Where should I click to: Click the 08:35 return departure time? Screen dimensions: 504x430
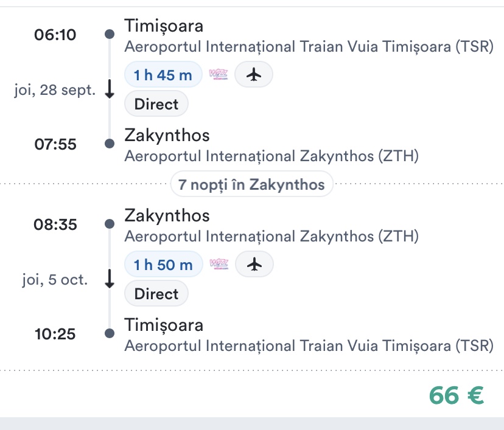tap(55, 225)
